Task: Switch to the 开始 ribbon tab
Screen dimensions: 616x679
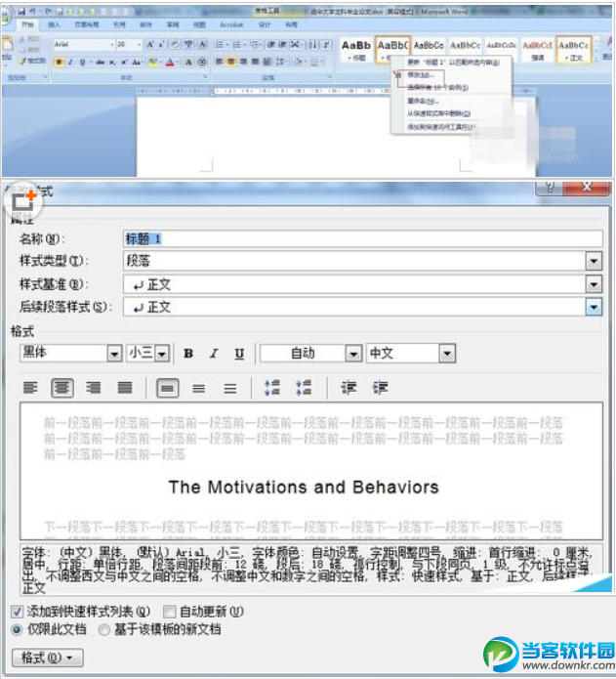Action: [x=27, y=24]
